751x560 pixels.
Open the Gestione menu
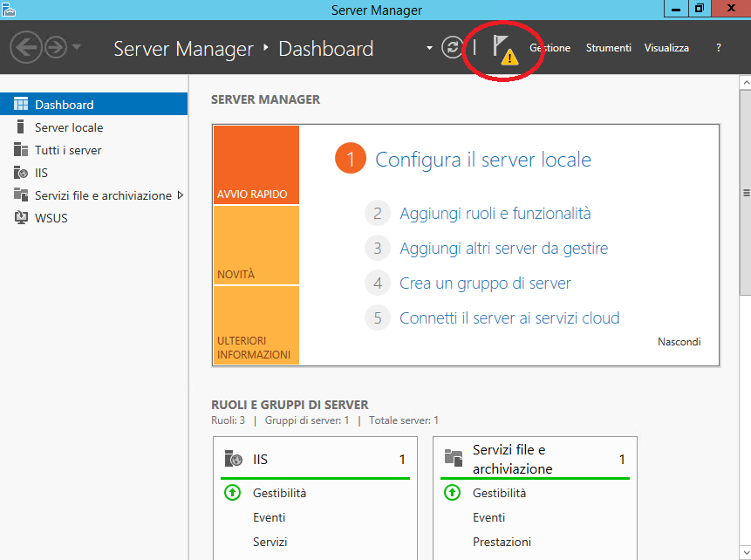pyautogui.click(x=550, y=48)
